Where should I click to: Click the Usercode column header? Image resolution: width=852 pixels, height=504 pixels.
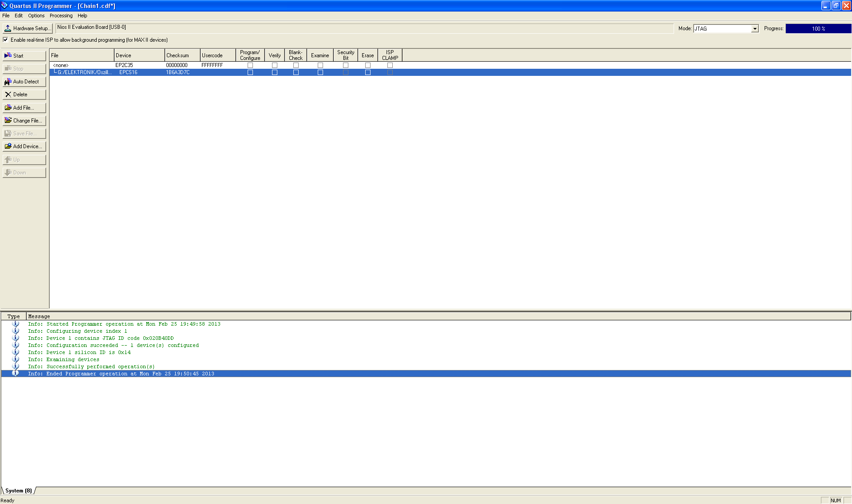click(x=218, y=55)
